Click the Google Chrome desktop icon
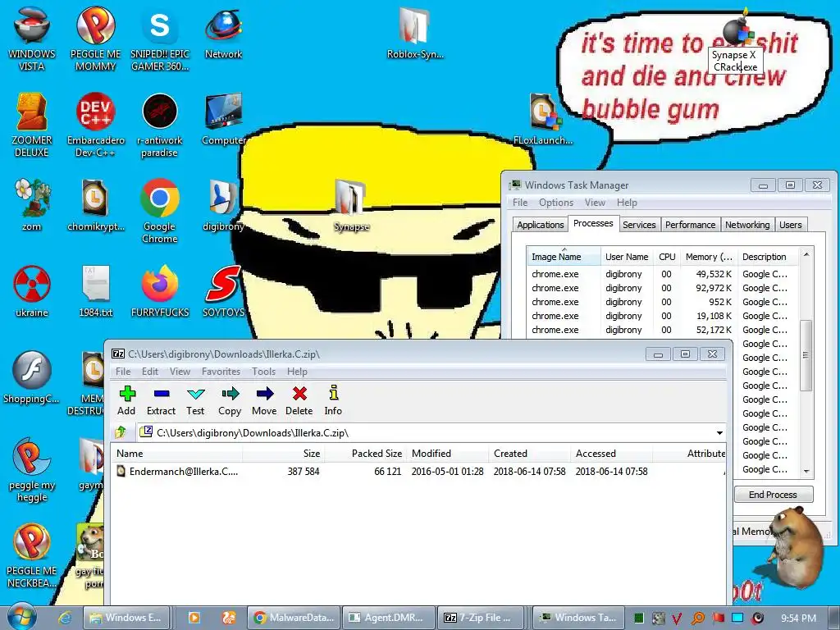Viewport: 840px width, 630px height. pos(159,212)
